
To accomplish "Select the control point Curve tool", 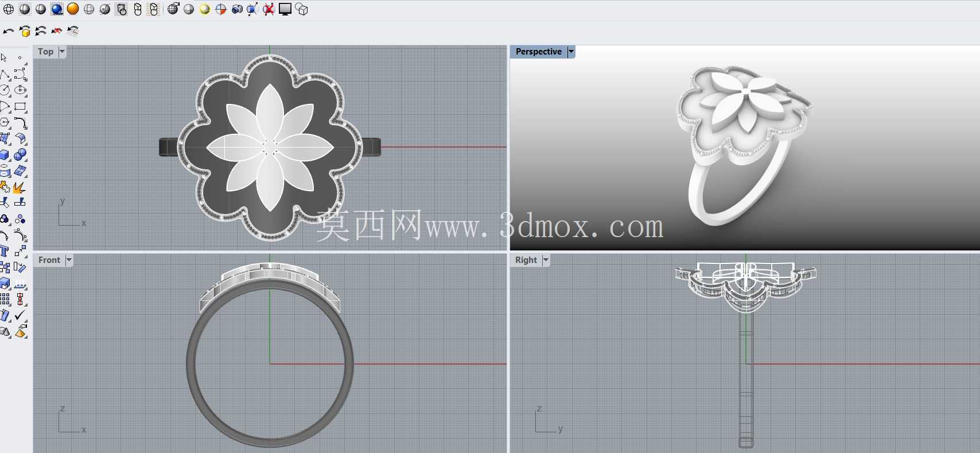I will pyautogui.click(x=20, y=75).
